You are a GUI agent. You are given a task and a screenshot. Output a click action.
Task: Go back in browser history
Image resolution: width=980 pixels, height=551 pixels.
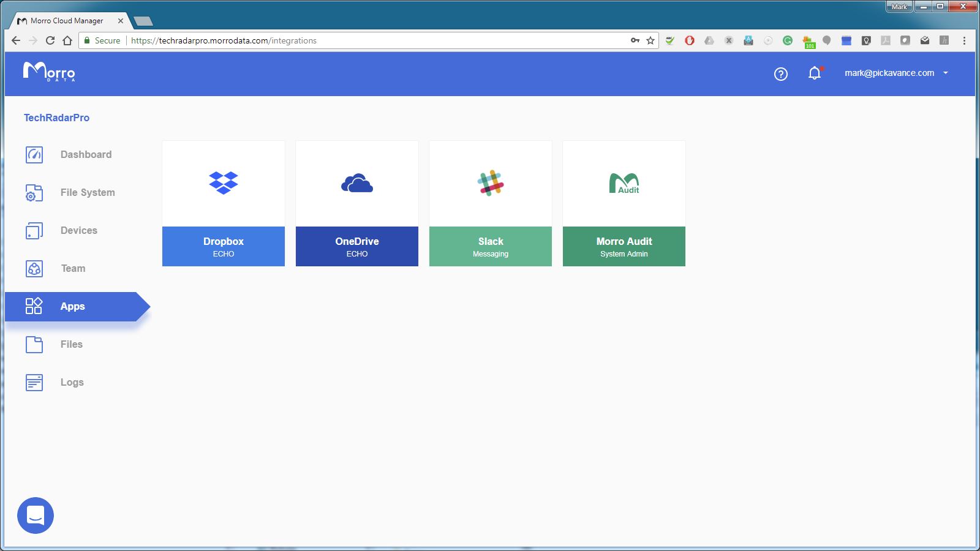[x=16, y=40]
